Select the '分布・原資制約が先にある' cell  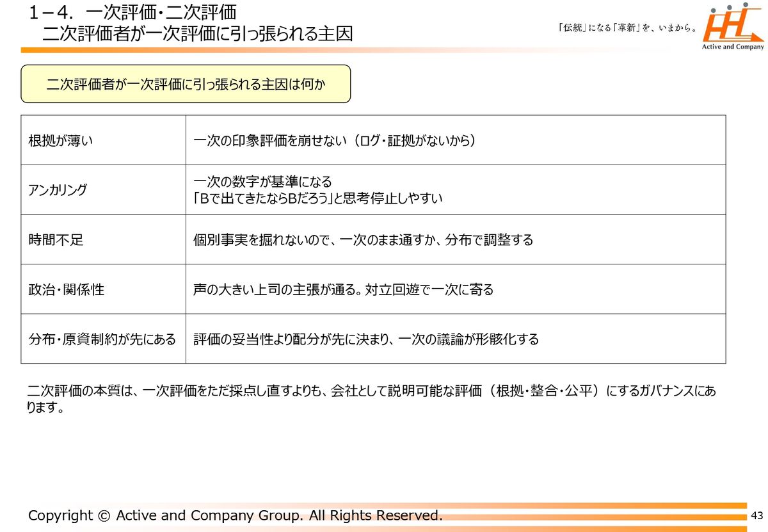click(x=102, y=339)
